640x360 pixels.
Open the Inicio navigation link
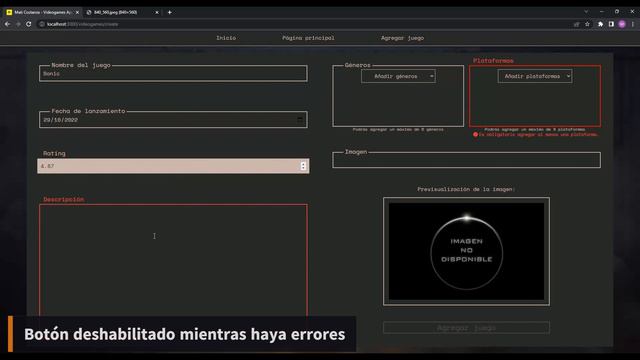click(226, 38)
